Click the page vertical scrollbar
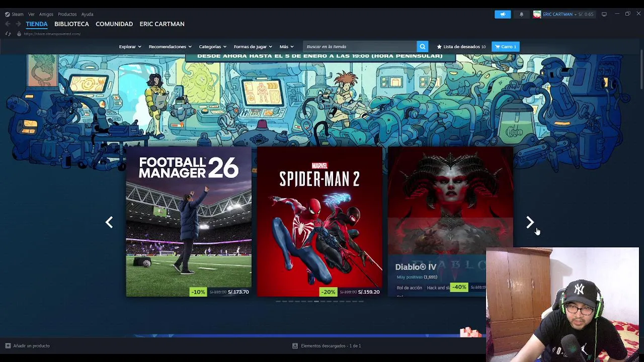This screenshot has height=362, width=644. pos(641,70)
